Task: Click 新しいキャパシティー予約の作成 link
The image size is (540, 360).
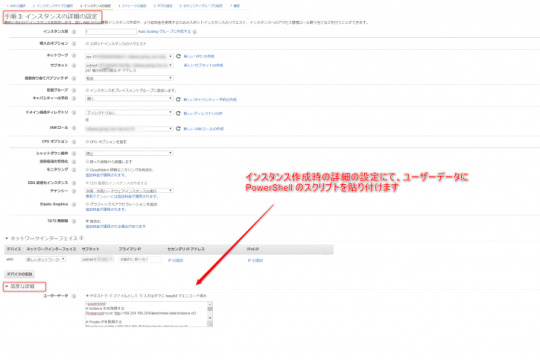Action: [210, 100]
